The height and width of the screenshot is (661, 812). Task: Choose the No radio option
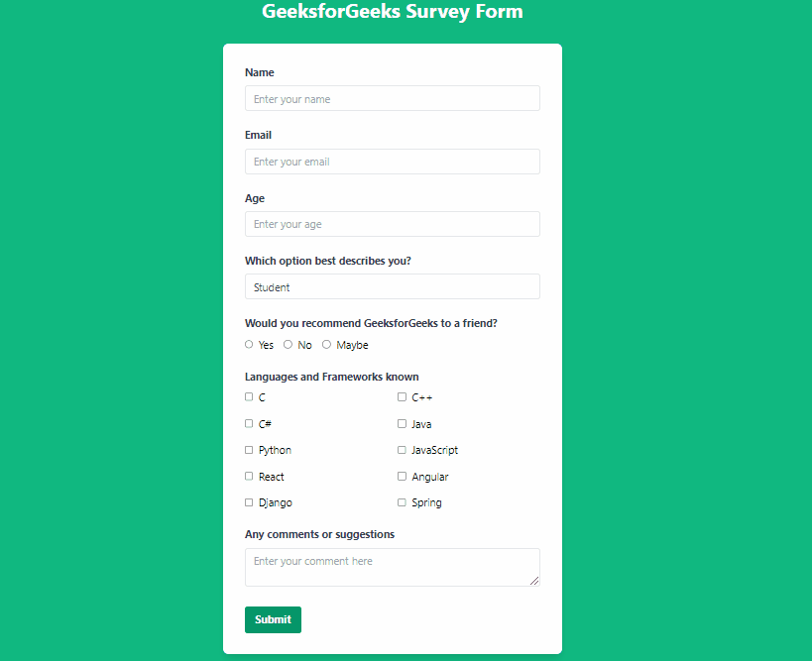(288, 345)
